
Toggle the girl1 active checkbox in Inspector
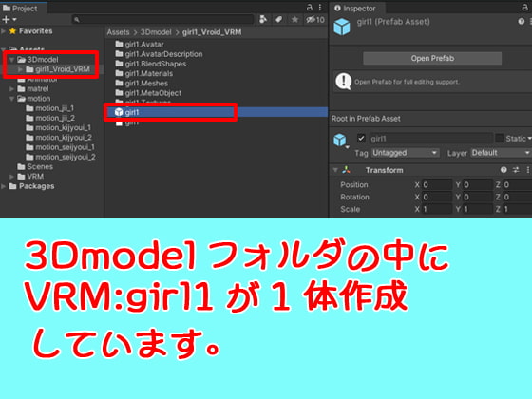[x=361, y=138]
